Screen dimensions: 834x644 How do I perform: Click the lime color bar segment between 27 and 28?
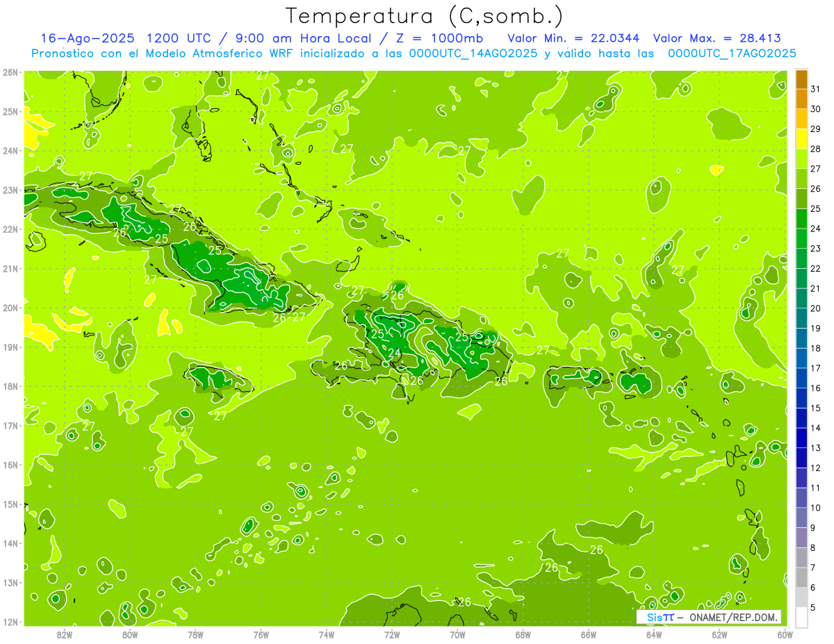(x=801, y=159)
